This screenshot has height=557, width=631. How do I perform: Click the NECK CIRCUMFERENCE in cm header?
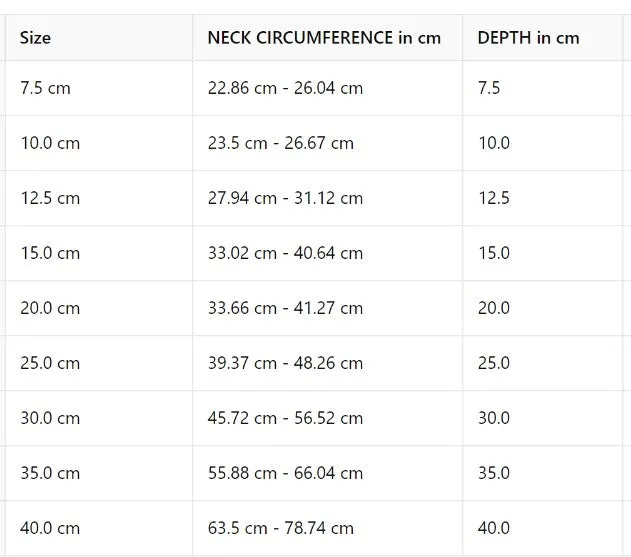pyautogui.click(x=328, y=38)
